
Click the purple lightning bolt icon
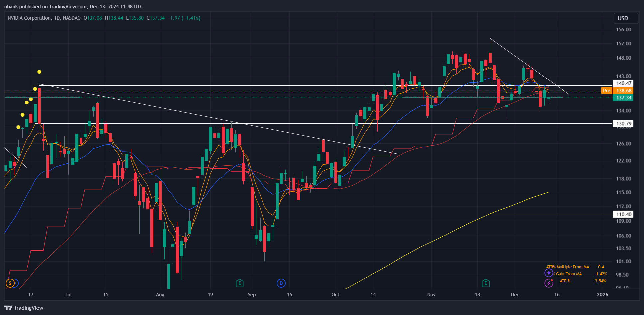[x=549, y=283]
